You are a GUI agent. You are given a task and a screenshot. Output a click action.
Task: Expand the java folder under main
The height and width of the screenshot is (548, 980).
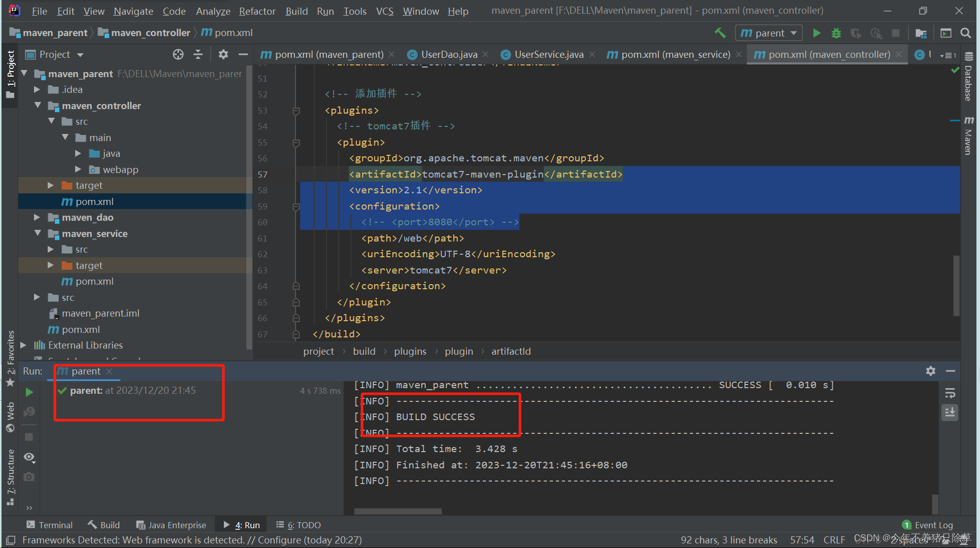(78, 153)
